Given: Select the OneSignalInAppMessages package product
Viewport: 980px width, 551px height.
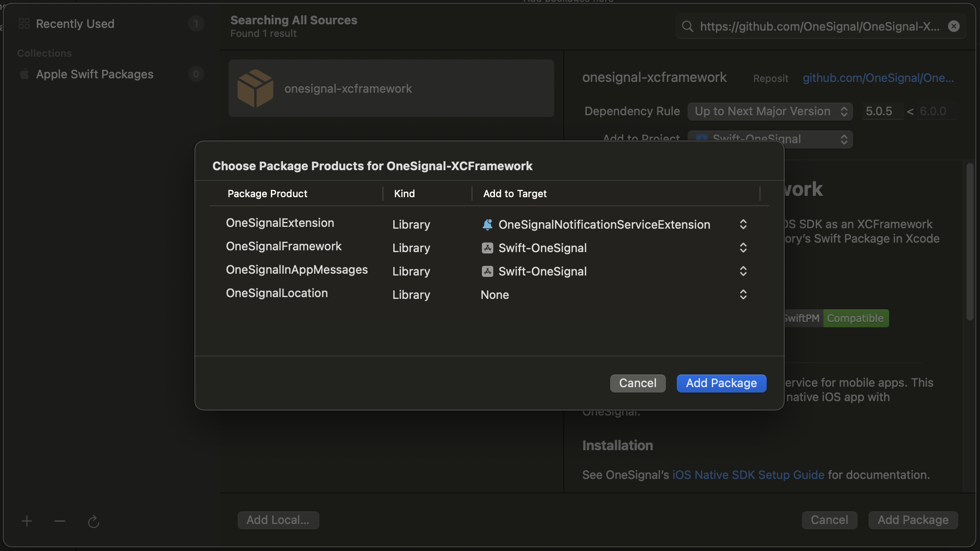Looking at the screenshot, I should 297,270.
